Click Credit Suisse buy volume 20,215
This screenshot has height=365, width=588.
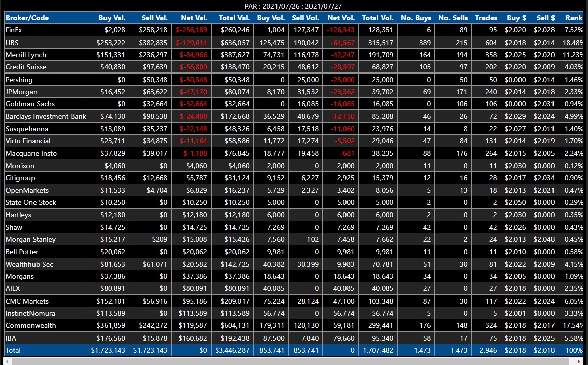coord(274,67)
